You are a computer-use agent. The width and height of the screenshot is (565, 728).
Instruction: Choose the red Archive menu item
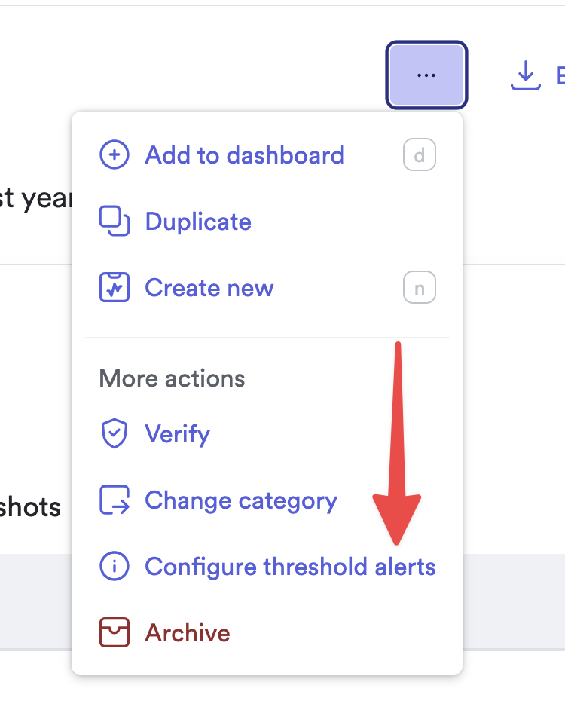[x=188, y=633]
